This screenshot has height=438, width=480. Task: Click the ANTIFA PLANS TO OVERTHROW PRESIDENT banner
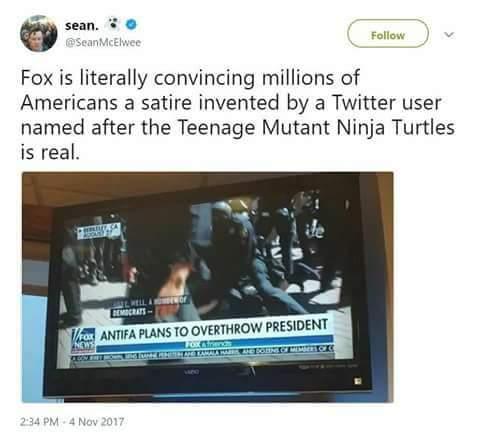coord(213,330)
